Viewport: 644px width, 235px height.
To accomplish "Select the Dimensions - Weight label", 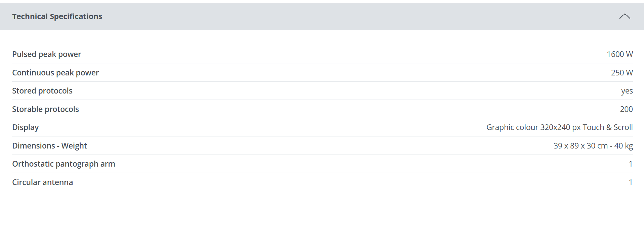I will (x=49, y=146).
